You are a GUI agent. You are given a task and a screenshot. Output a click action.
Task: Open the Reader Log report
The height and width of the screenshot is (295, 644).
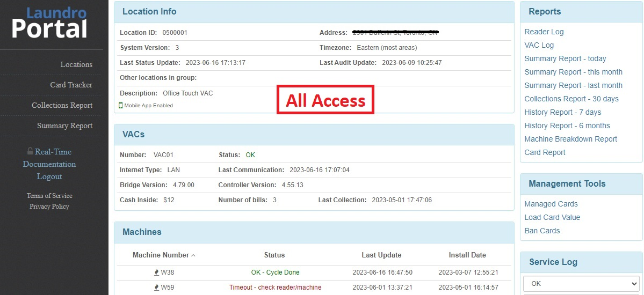[544, 32]
